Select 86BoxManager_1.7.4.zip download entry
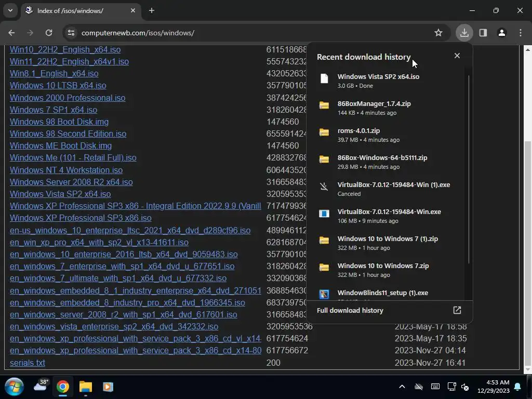The width and height of the screenshot is (532, 399). click(387, 108)
